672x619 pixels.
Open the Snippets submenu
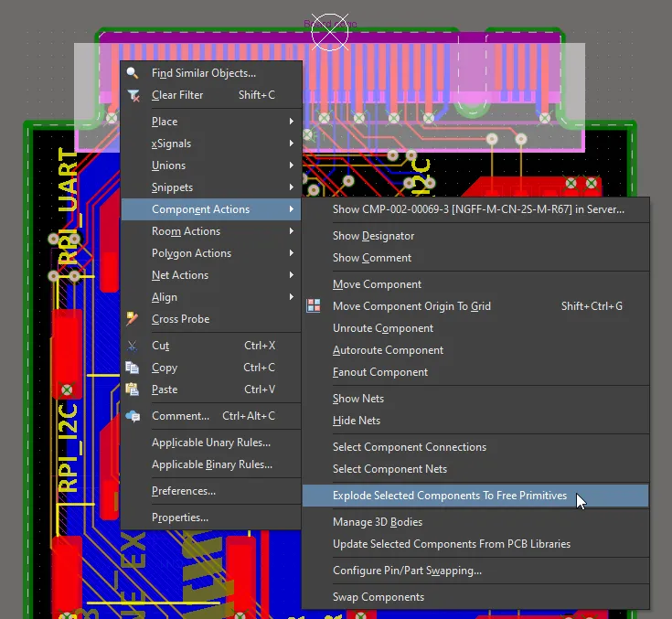click(211, 187)
